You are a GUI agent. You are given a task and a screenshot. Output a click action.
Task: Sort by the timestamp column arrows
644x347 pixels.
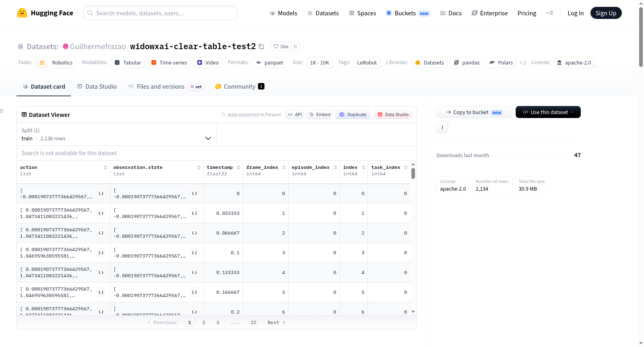coord(238,167)
